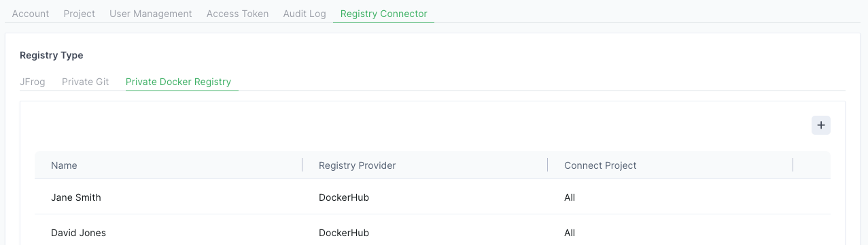Open the Account tab
The image size is (868, 245).
coord(31,14)
